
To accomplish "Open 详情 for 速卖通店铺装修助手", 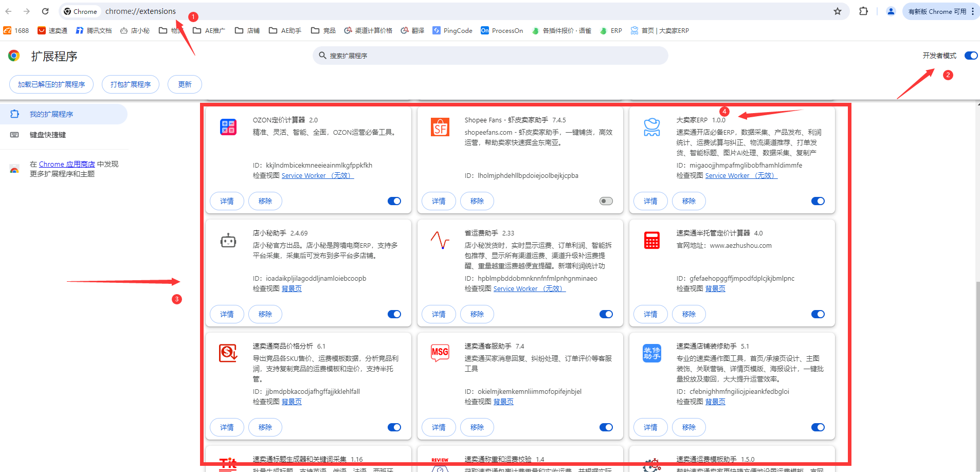I will pos(650,427).
